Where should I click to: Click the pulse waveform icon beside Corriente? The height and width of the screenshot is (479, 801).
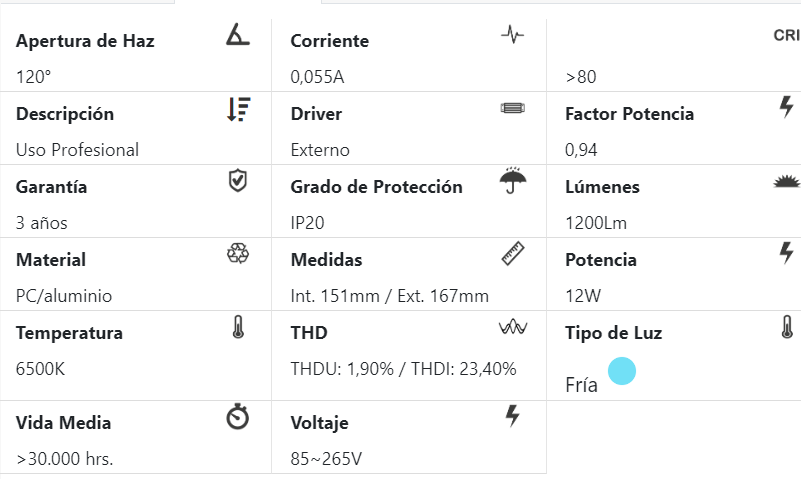[x=512, y=35]
